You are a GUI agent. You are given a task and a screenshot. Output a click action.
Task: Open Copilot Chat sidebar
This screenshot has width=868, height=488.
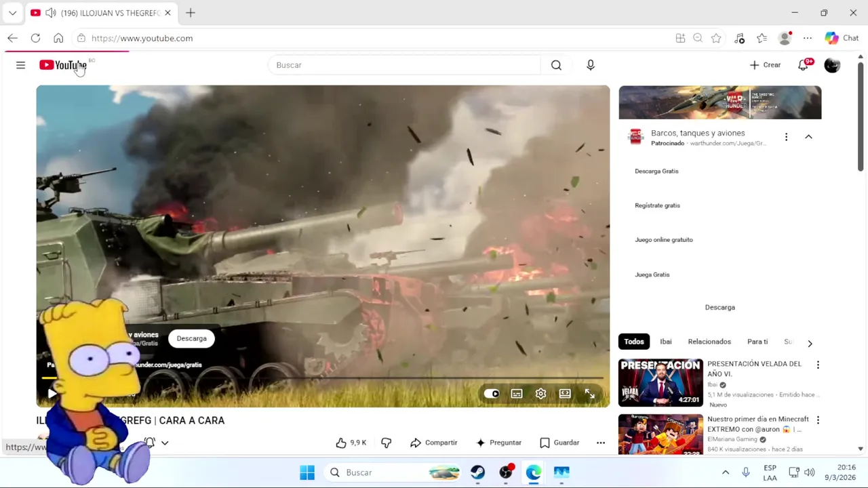point(842,38)
